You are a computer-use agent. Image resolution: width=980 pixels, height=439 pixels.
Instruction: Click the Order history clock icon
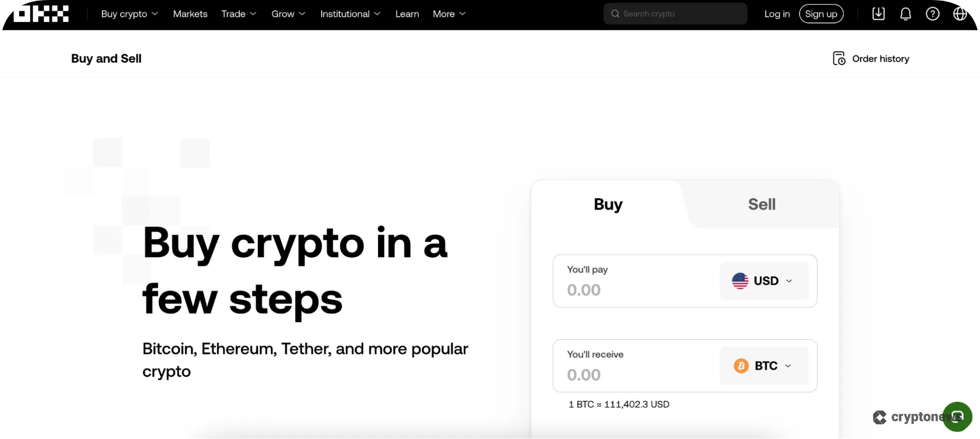pos(839,59)
